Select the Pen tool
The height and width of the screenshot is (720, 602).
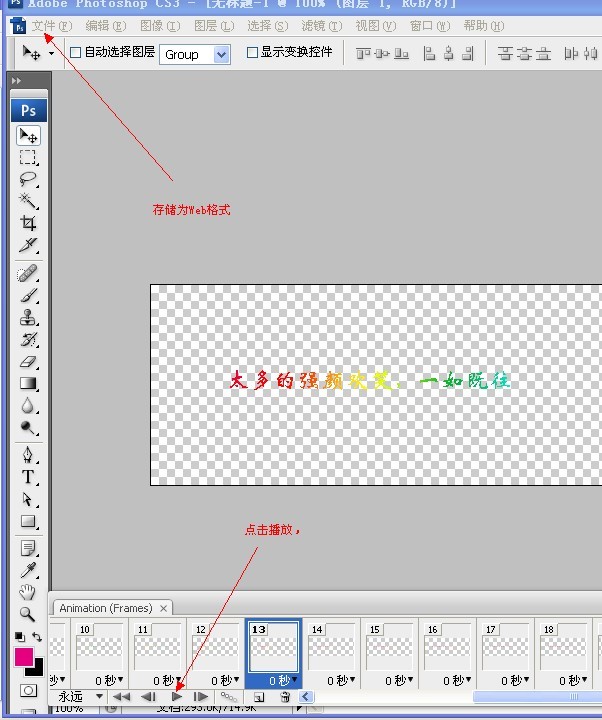[28, 455]
